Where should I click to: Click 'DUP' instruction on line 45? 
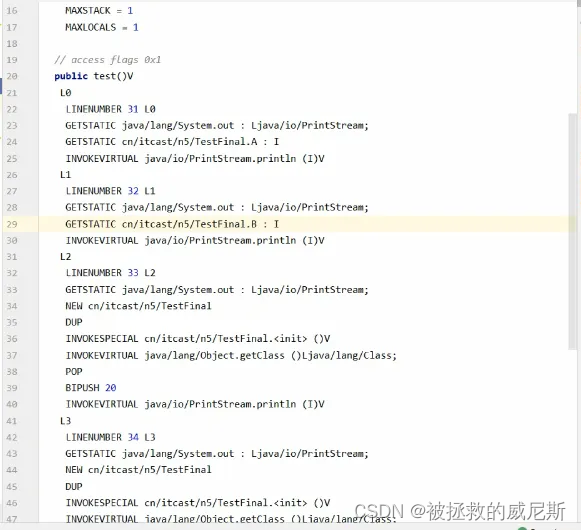[x=74, y=486]
